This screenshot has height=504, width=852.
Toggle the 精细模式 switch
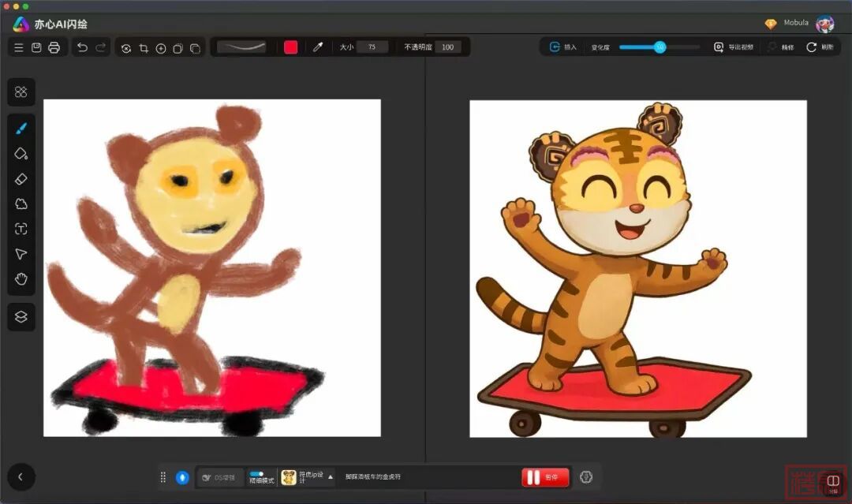[x=257, y=474]
